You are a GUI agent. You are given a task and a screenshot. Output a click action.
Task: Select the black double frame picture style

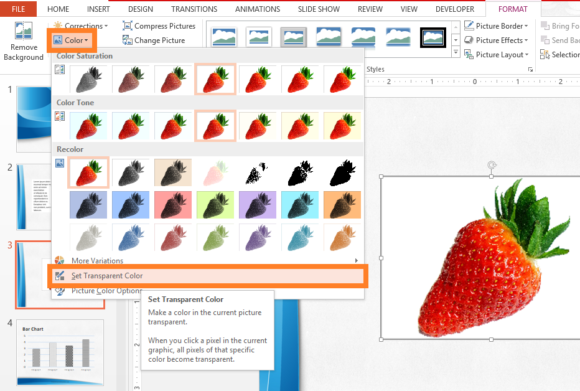tap(433, 38)
